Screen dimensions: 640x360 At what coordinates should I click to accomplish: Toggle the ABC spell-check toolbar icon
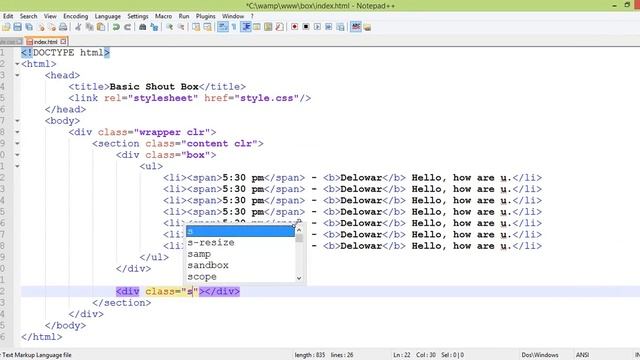click(x=356, y=27)
